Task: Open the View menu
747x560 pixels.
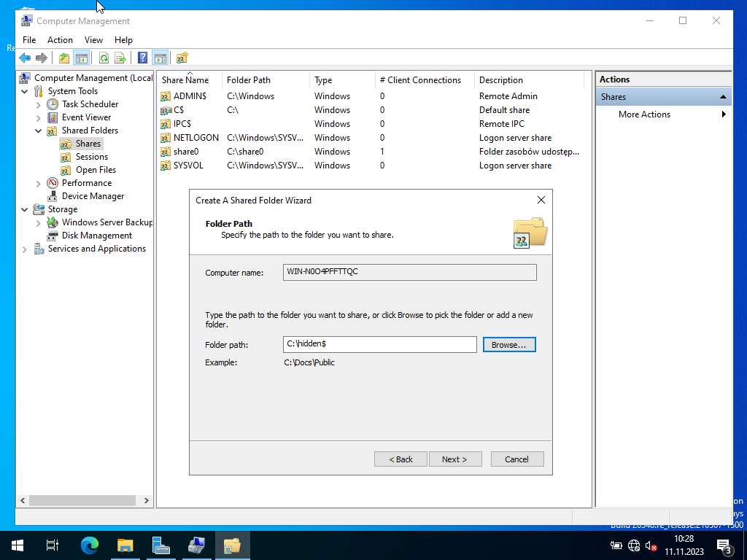Action: point(93,40)
